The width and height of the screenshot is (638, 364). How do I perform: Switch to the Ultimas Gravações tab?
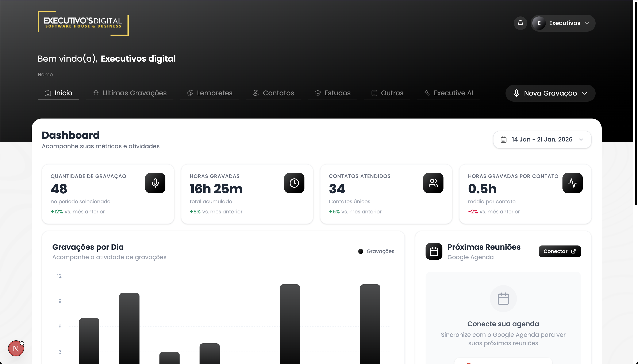coord(130,93)
